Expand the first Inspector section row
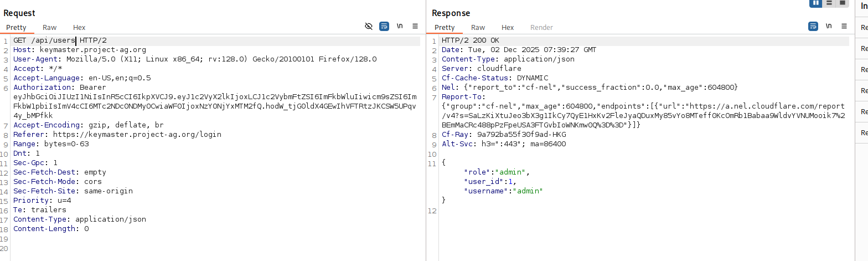The image size is (868, 261). (863, 27)
